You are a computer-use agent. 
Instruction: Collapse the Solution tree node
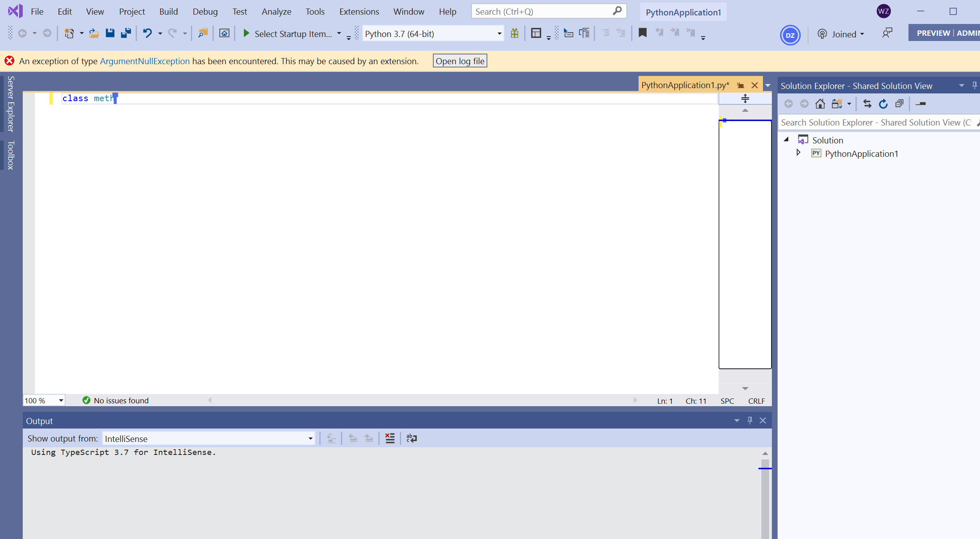[x=786, y=139]
